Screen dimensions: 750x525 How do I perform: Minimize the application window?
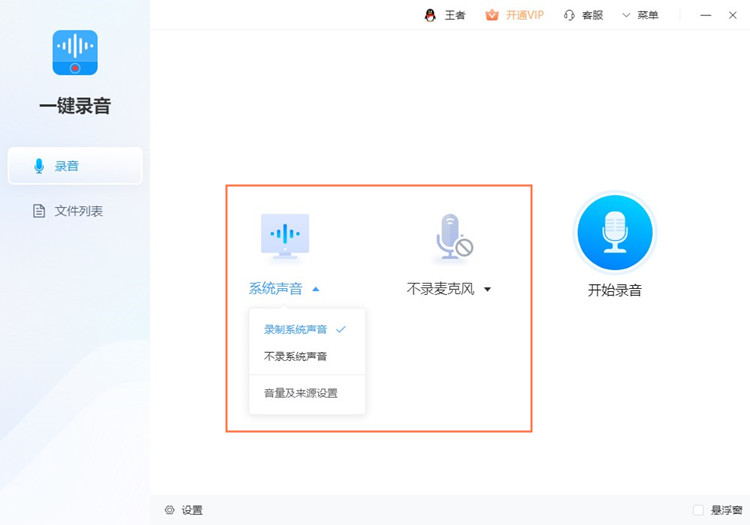[x=705, y=15]
